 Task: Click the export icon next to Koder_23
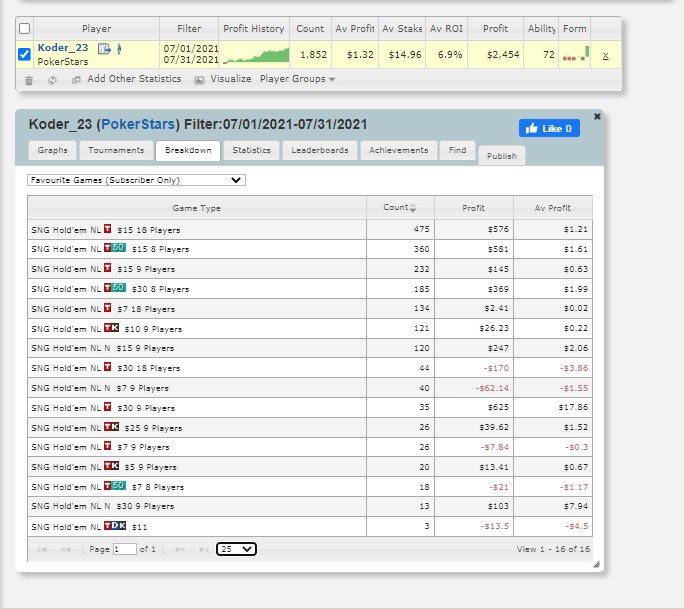point(104,48)
